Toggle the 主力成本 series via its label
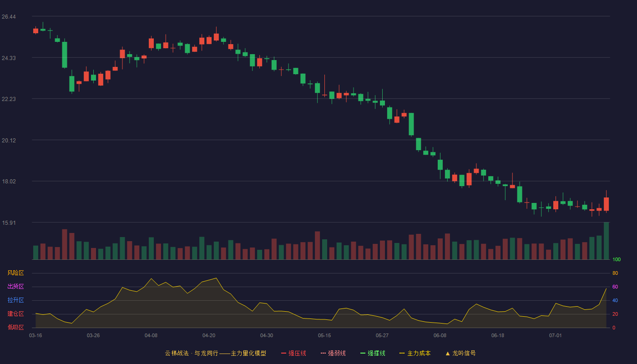The width and height of the screenshot is (637, 364). point(419,354)
